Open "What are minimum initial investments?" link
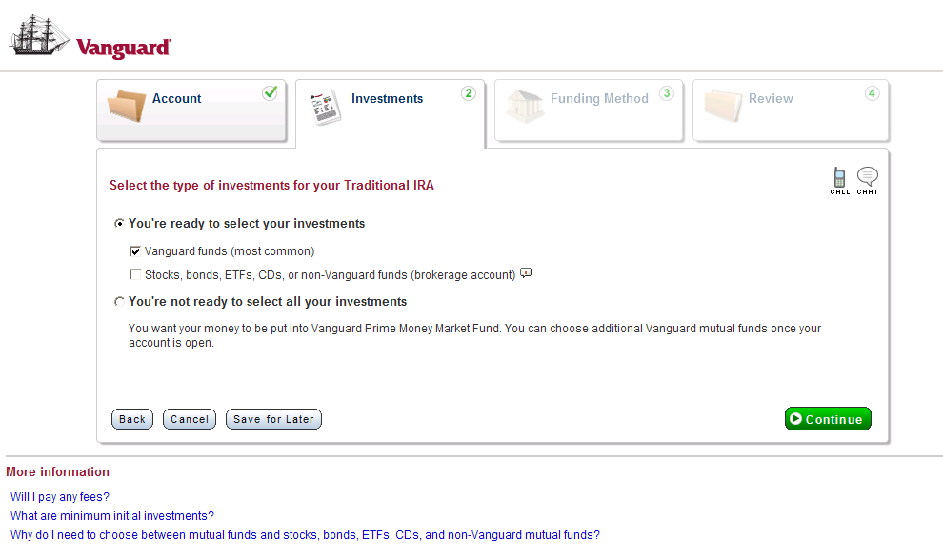Viewport: 943px width, 560px height. (x=112, y=515)
